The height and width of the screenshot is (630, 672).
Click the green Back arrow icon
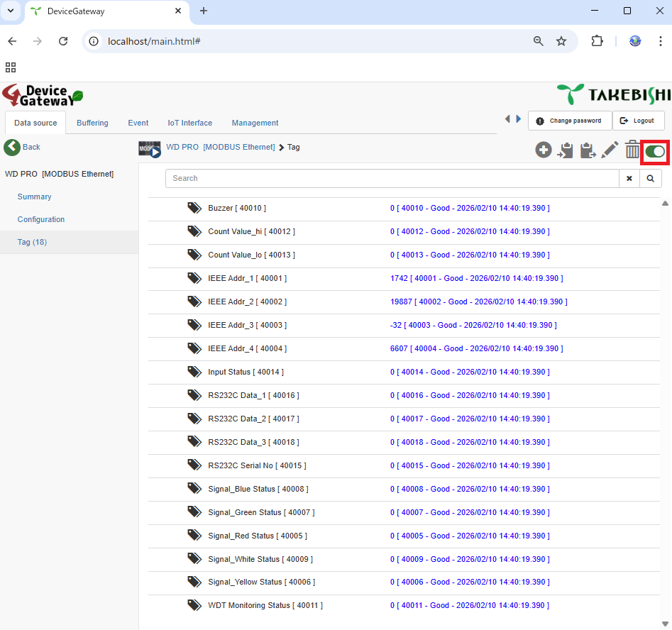coord(13,147)
